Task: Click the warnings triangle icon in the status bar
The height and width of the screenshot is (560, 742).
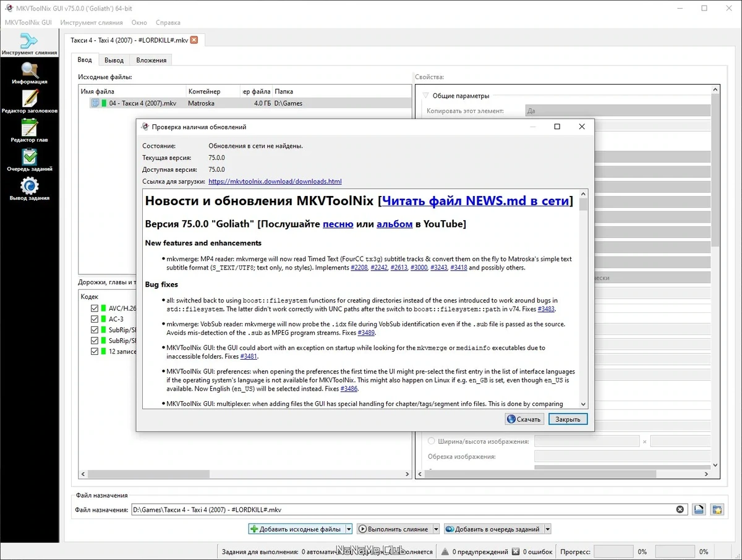Action: (445, 551)
